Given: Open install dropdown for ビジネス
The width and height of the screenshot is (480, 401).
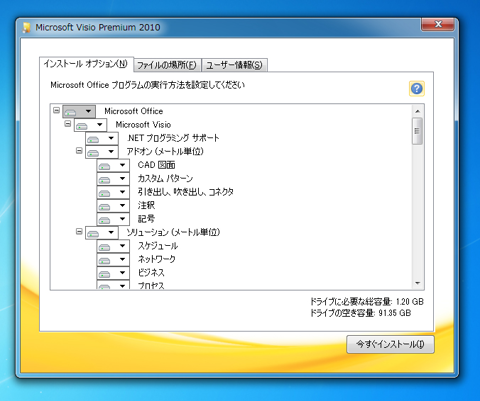Looking at the screenshot, I should (x=113, y=273).
